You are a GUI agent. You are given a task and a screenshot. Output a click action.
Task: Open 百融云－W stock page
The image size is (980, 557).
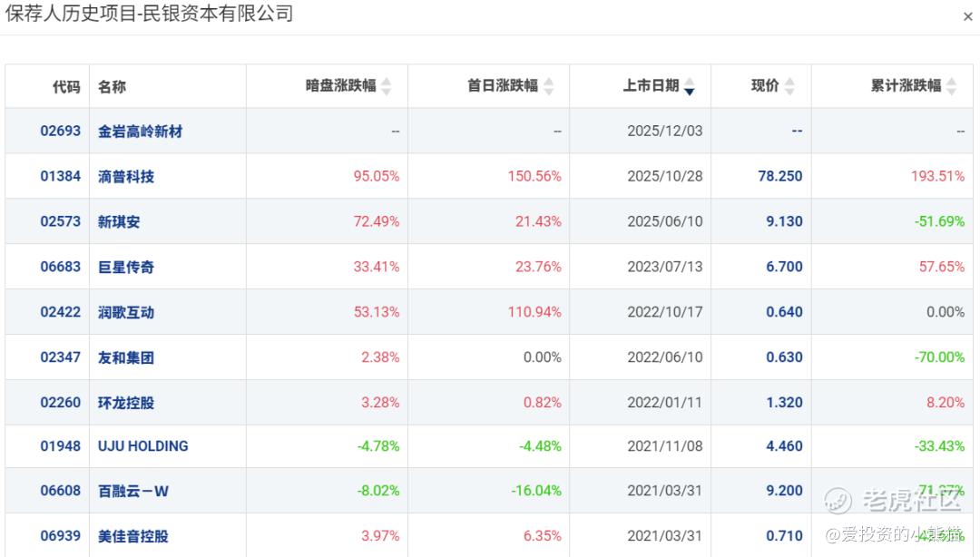pos(133,492)
